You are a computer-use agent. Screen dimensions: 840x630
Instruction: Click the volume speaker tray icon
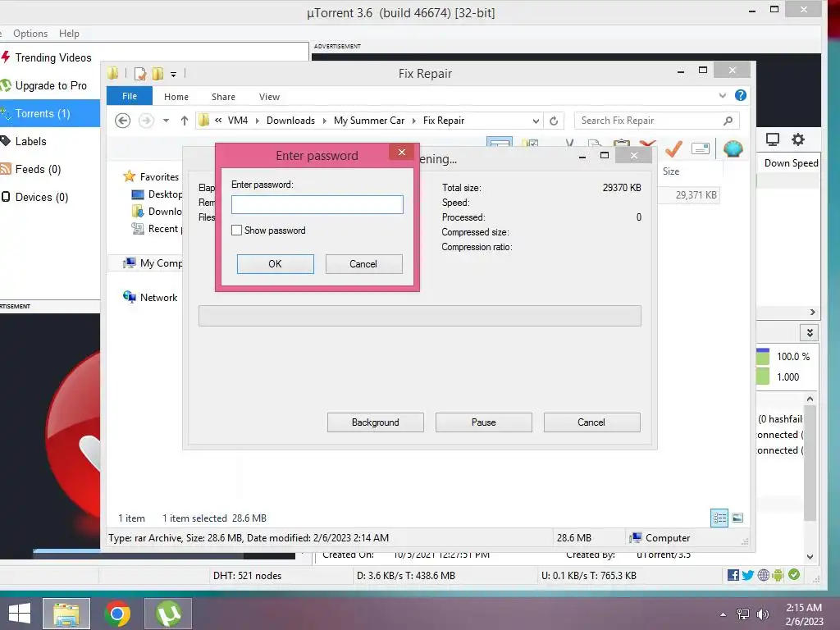[x=762, y=614]
